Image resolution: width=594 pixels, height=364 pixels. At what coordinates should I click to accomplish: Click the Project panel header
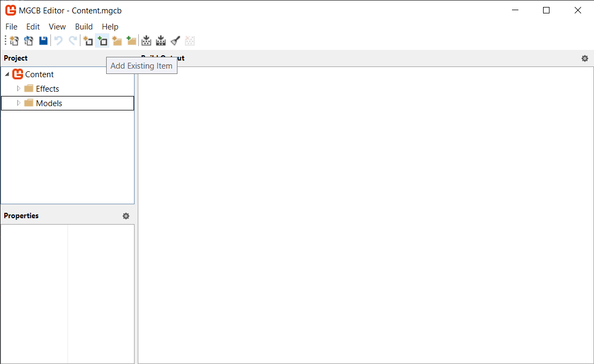16,58
